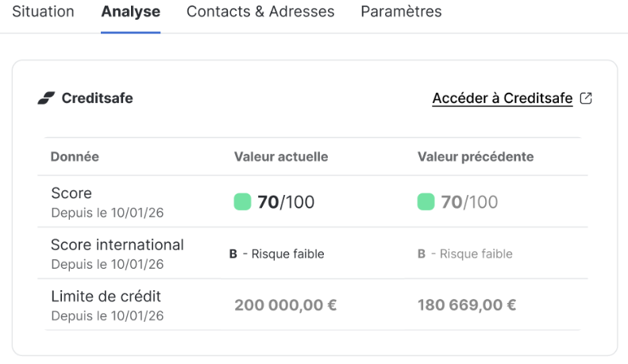
Task: Click the Donnée column header
Action: [x=75, y=156]
